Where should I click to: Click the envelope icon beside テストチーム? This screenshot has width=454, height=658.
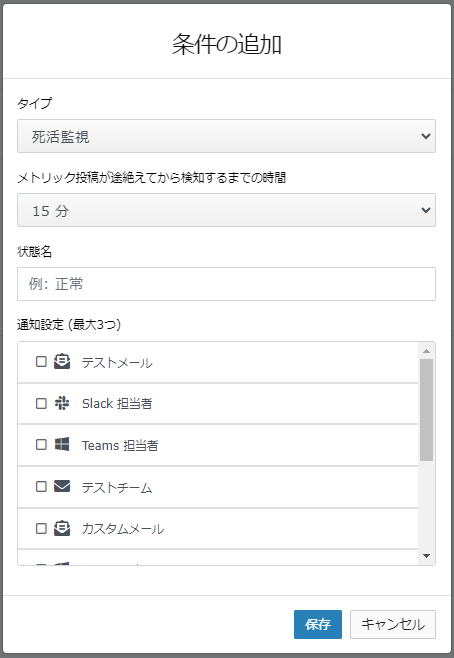62,486
